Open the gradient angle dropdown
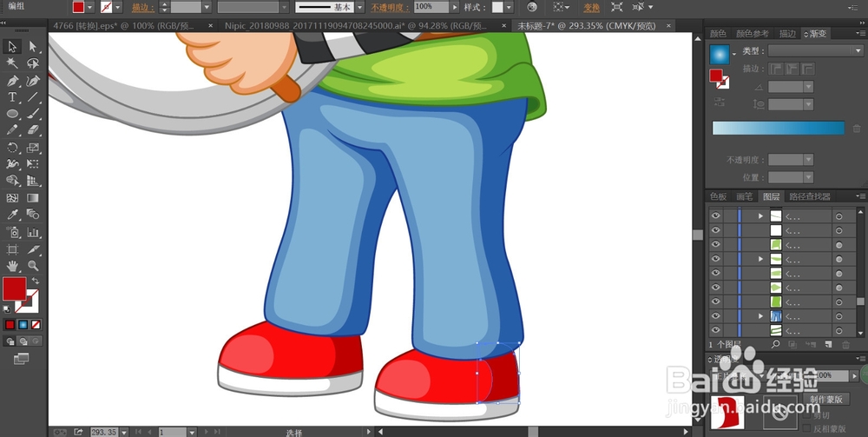This screenshot has height=437, width=868. (808, 87)
